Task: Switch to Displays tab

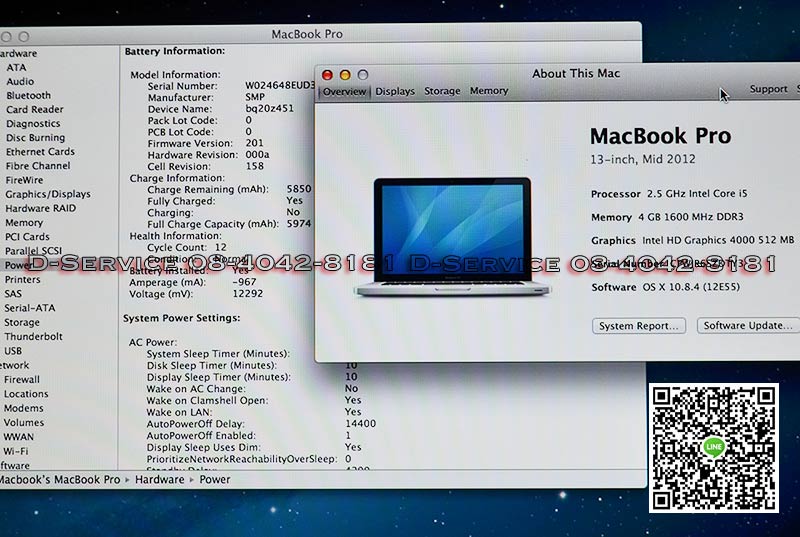Action: pyautogui.click(x=395, y=91)
